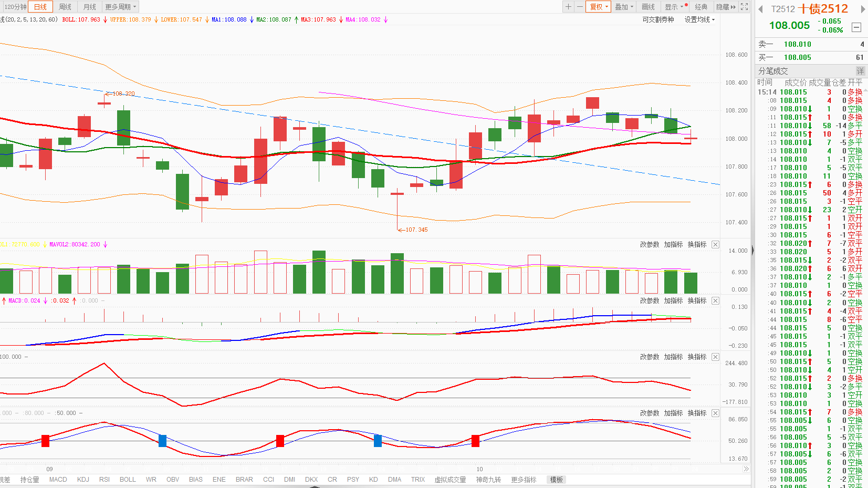Viewport: 868px width, 488px height.
Task: Close the volume indicator pane
Action: click(715, 245)
